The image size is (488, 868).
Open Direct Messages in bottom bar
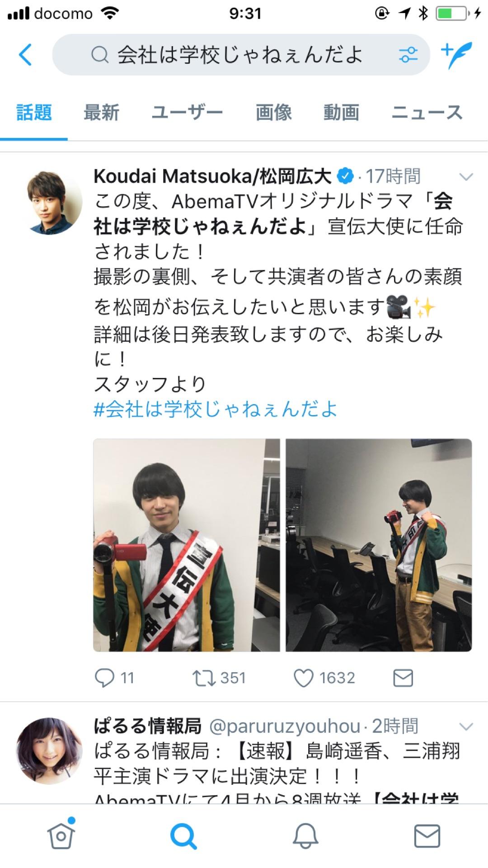coord(427,836)
